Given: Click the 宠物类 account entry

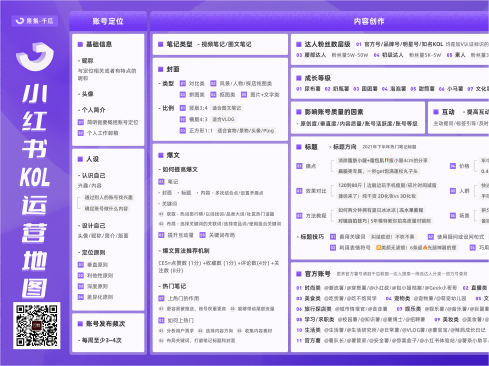Looking at the screenshot, I should click(402, 298).
